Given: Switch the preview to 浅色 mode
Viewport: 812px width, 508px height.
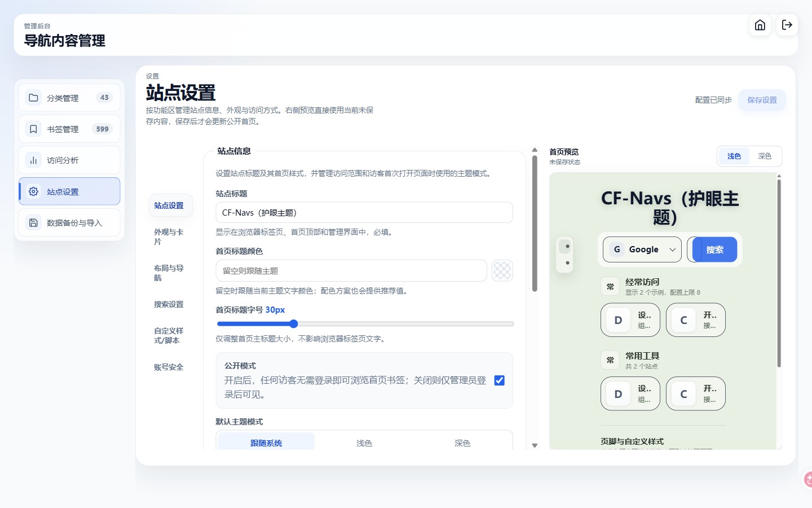Looking at the screenshot, I should pos(734,156).
